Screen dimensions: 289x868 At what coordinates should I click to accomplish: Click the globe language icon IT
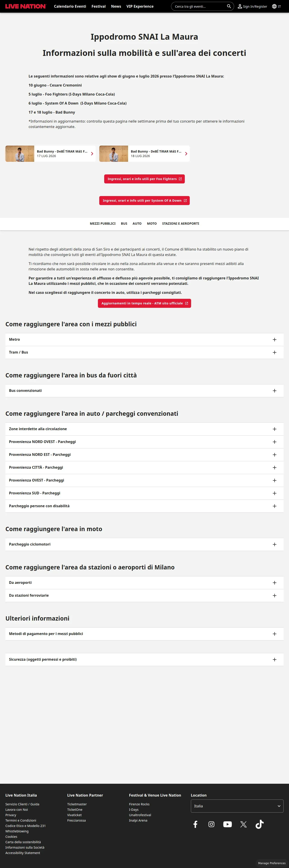(x=277, y=6)
